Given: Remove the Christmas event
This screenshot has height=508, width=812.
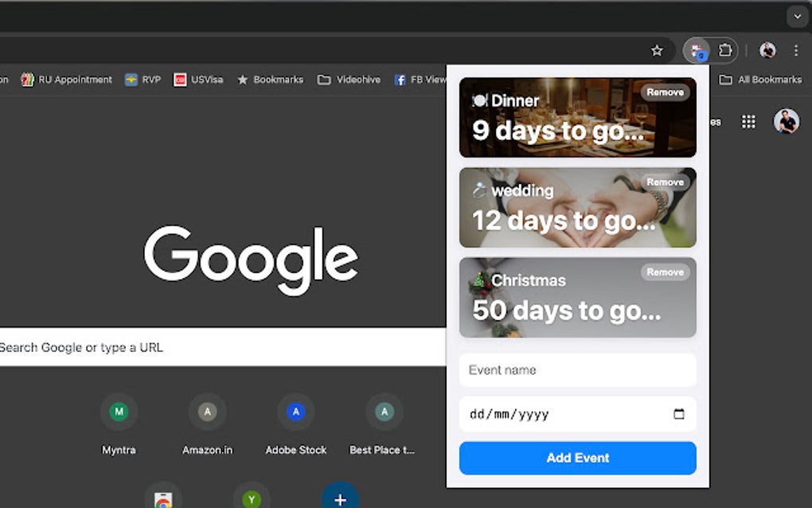Looking at the screenshot, I should click(665, 272).
